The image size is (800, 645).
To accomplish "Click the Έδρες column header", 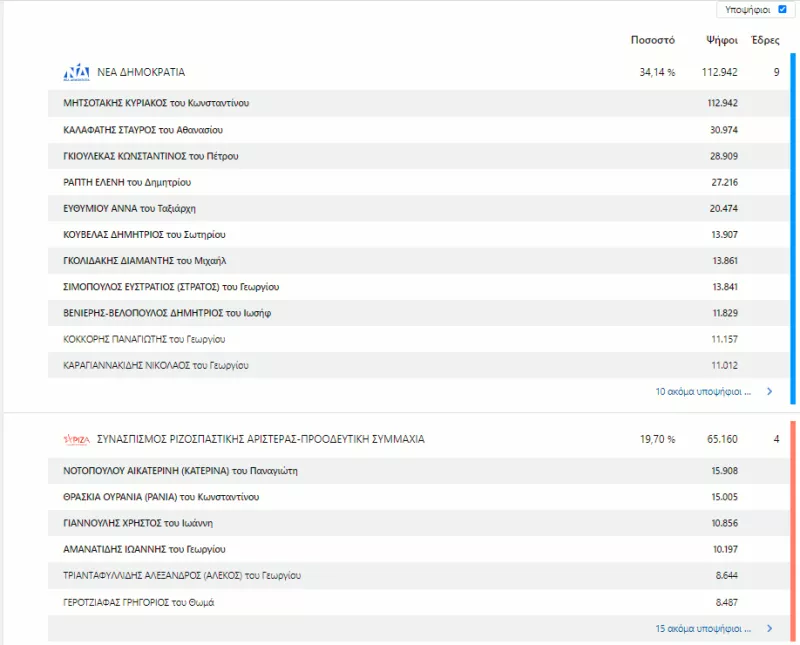I will click(765, 40).
